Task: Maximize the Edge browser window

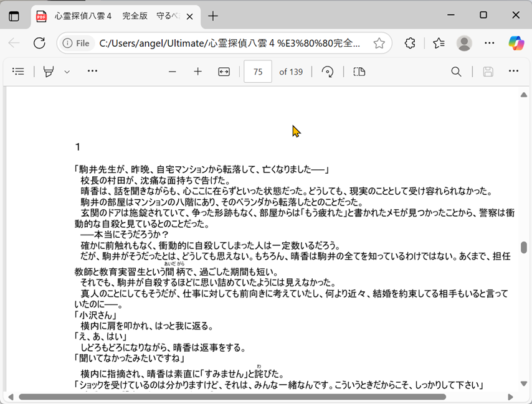Action: click(483, 15)
